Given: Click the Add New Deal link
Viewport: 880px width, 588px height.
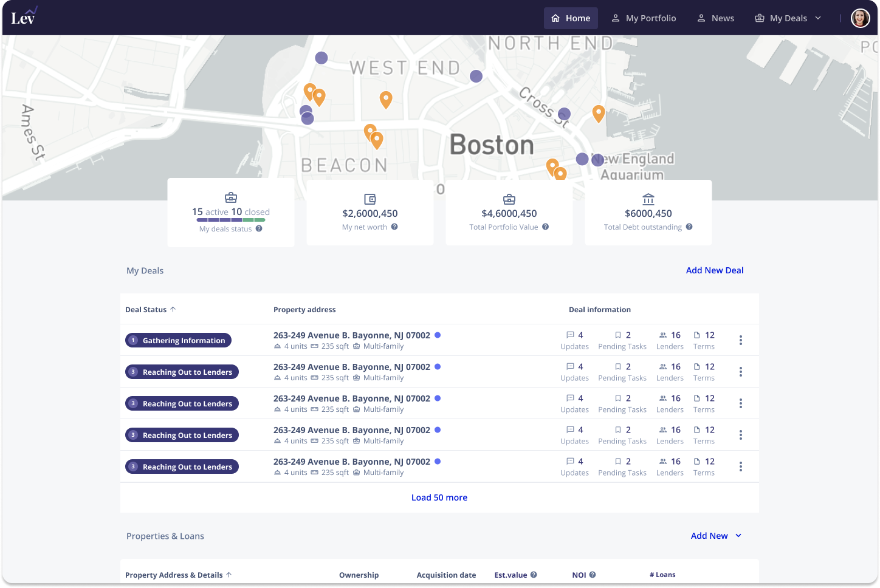Looking at the screenshot, I should point(715,270).
